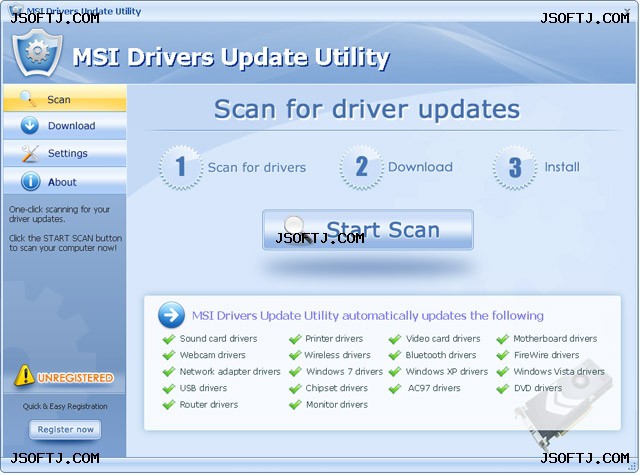Click the step 1 badge icon
This screenshot has height=475, width=640.
tap(180, 167)
